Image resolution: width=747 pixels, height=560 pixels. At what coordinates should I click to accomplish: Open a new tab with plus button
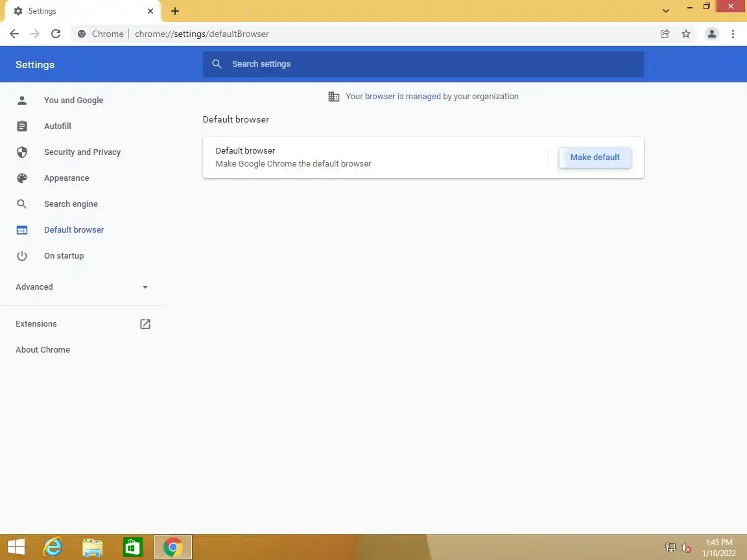coord(175,11)
